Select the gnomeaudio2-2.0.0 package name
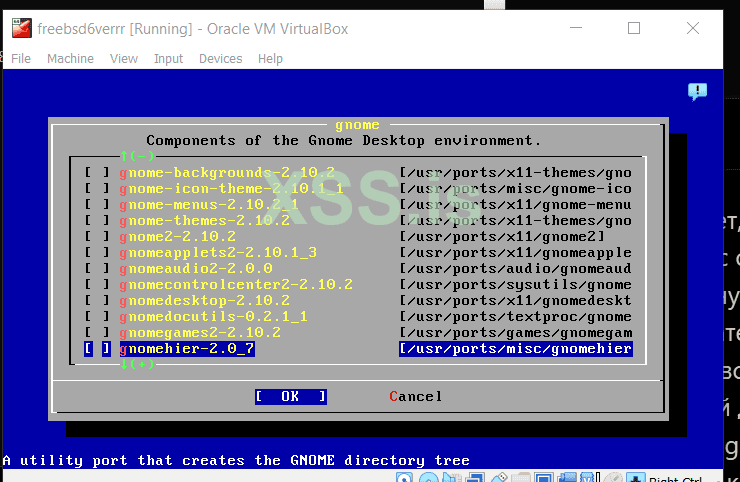740x482 pixels. point(196,269)
